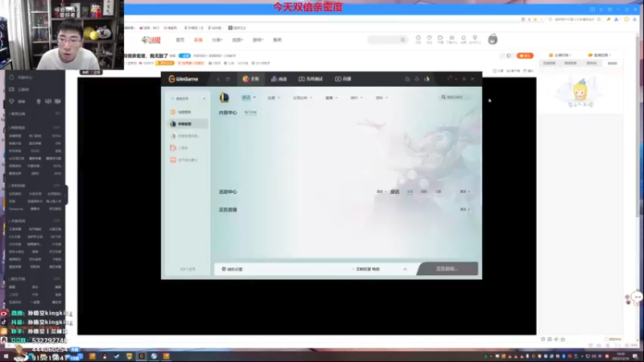The height and width of the screenshot is (362, 644).
Task: Open 辅助设置 gear in WeGame bottom bar
Action: 232,269
